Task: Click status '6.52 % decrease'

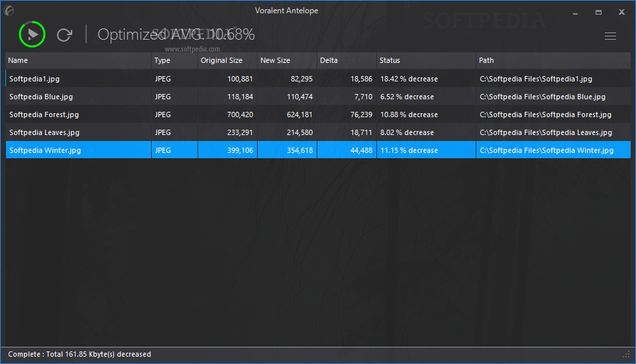Action: coord(407,97)
